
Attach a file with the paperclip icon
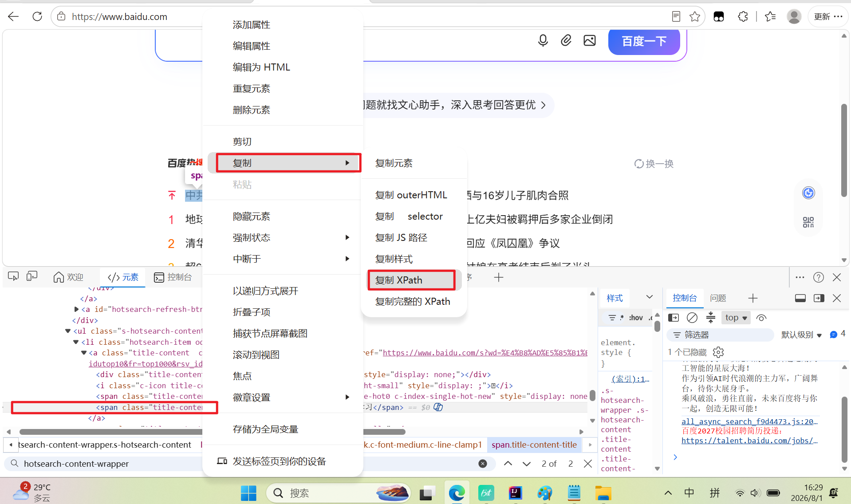(566, 41)
